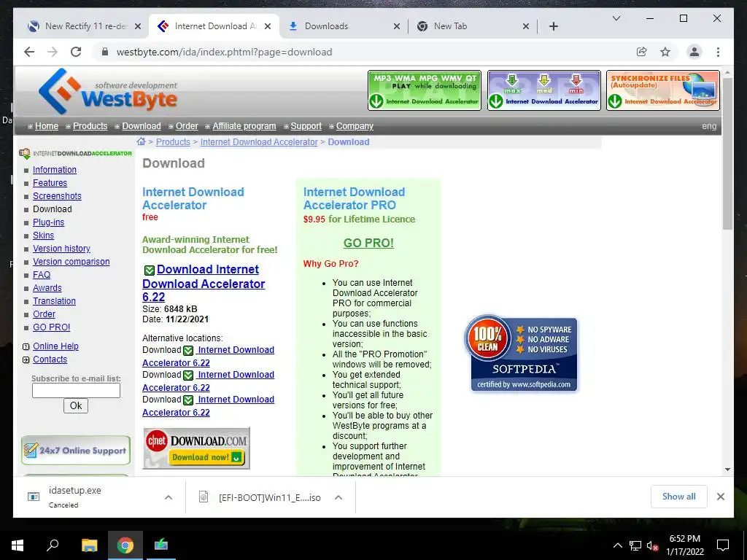Open the Synchronize Files autoupdate banner
Screen dimensions: 747x560
pos(662,90)
